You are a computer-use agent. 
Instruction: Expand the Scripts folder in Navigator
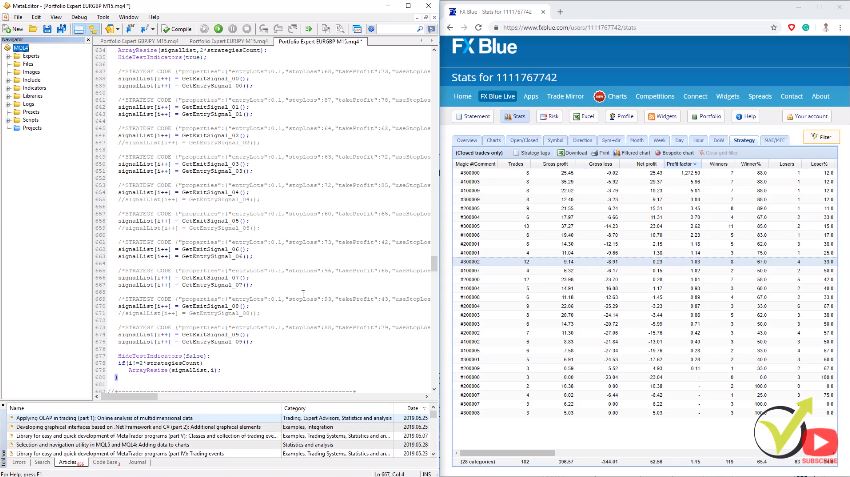[x=9, y=120]
